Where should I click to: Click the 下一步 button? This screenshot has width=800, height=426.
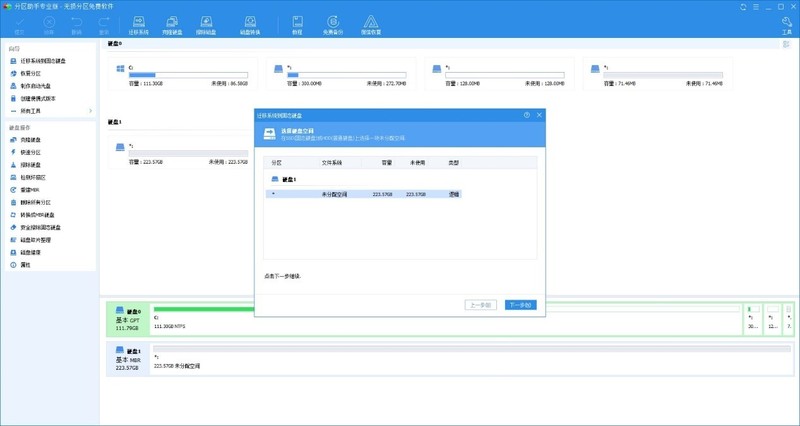(520, 305)
